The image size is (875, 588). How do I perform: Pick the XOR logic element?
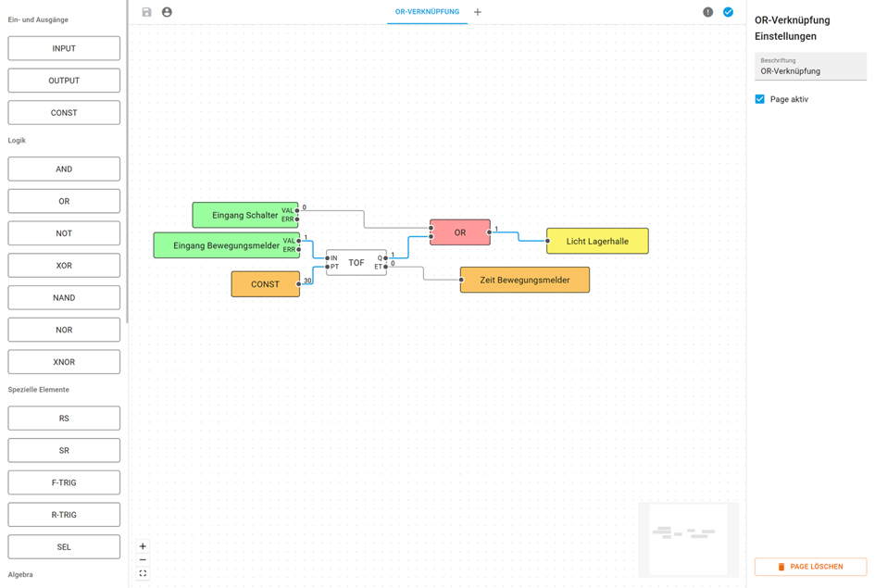point(64,266)
